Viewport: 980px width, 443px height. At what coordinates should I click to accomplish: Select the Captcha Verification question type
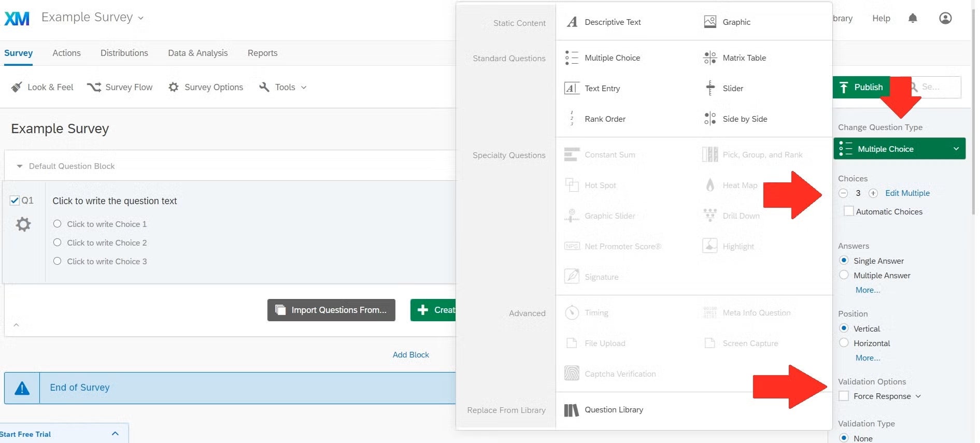[610, 374]
